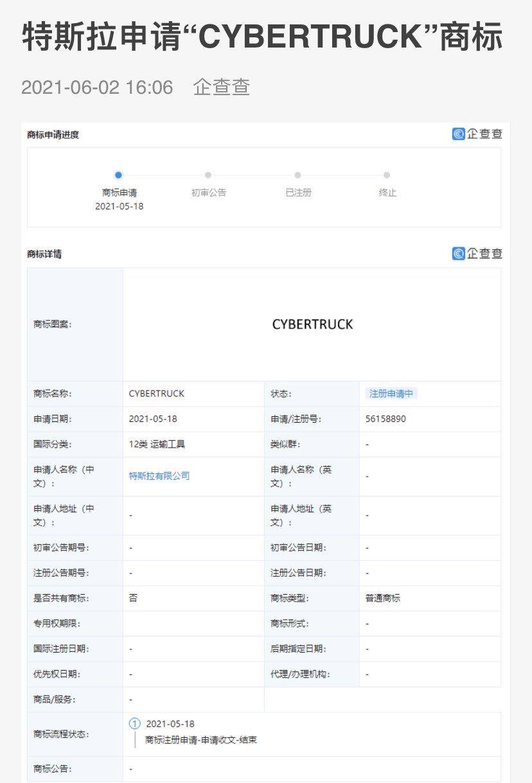This screenshot has height=783, width=532.
Task: Click the flow status date 2021-05-18
Action: pos(170,724)
